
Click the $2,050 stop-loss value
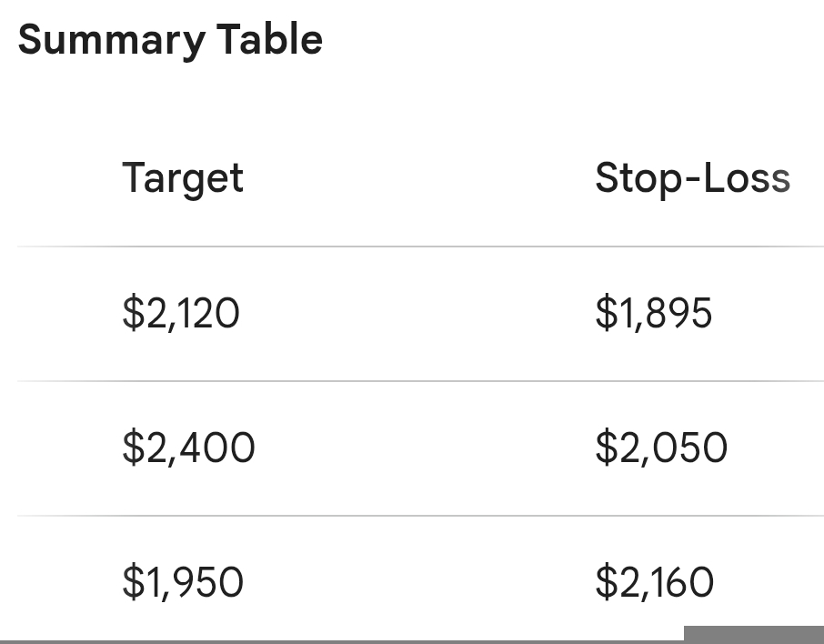[x=661, y=448]
